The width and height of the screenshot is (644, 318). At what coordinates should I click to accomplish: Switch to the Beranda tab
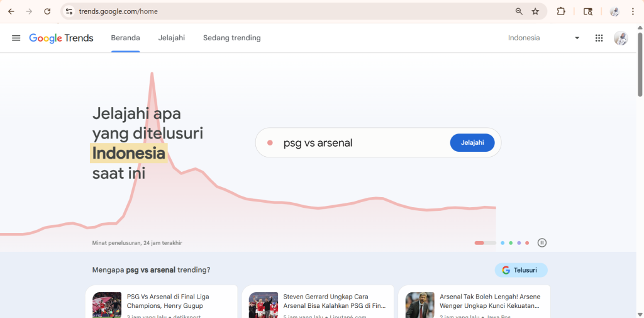click(x=125, y=38)
